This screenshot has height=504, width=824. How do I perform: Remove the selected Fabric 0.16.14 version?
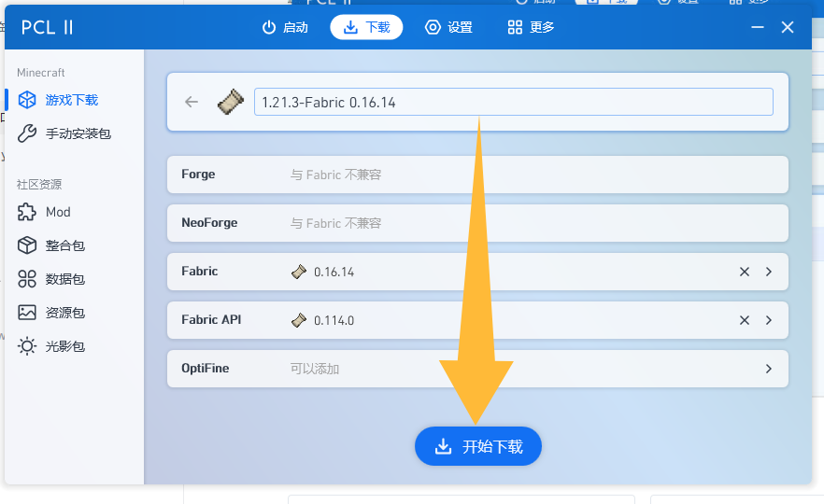pyautogui.click(x=744, y=272)
